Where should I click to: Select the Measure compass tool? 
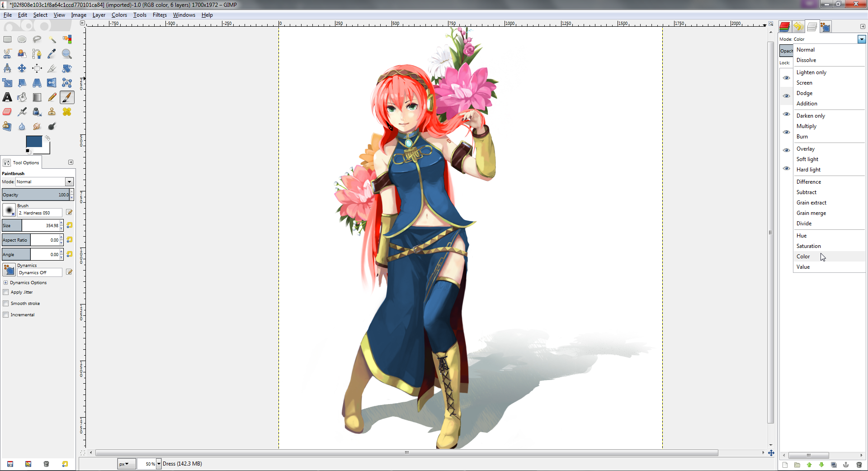tap(7, 68)
